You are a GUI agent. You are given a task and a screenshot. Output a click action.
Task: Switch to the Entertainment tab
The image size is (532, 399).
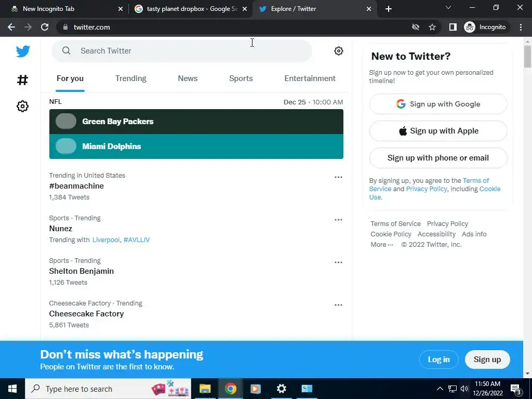pyautogui.click(x=310, y=78)
